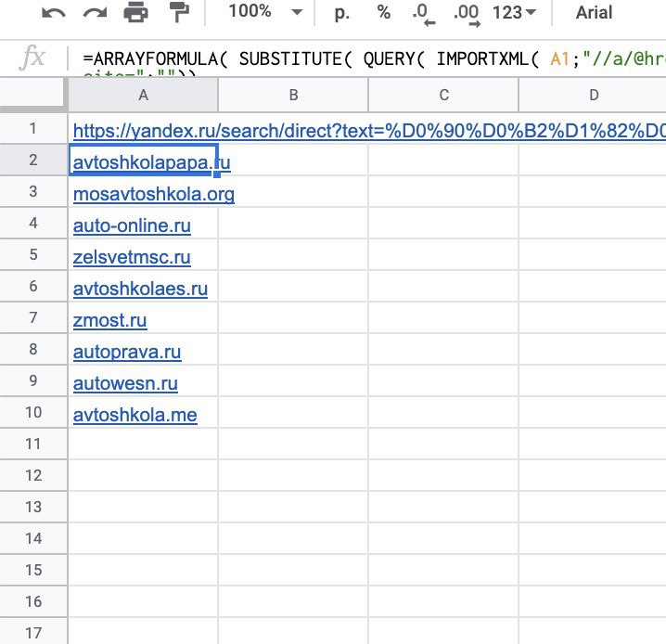The image size is (666, 644).
Task: Open the avtoshkola.me link
Action: (x=135, y=415)
